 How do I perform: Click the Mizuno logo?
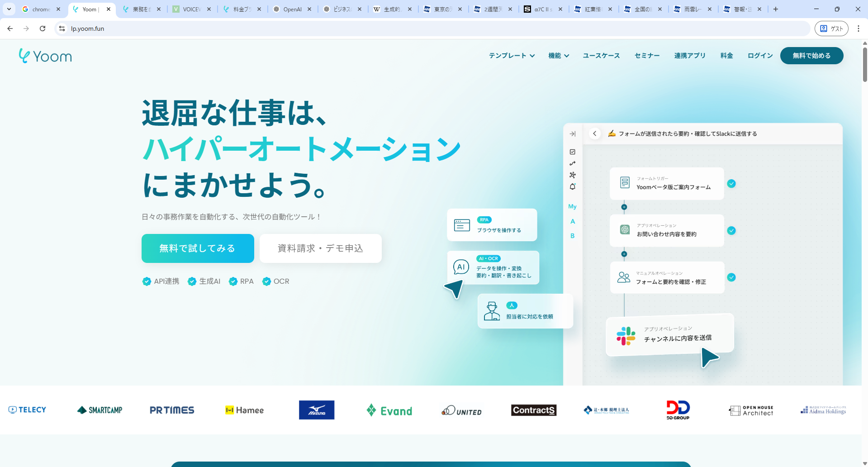[x=317, y=410]
